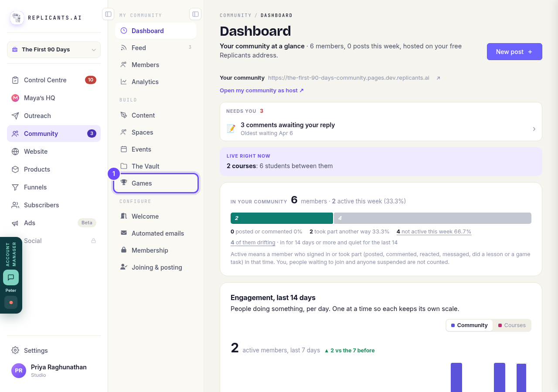Image resolution: width=558 pixels, height=392 pixels.
Task: Collapse the My Community sidebar icon
Action: 195,14
